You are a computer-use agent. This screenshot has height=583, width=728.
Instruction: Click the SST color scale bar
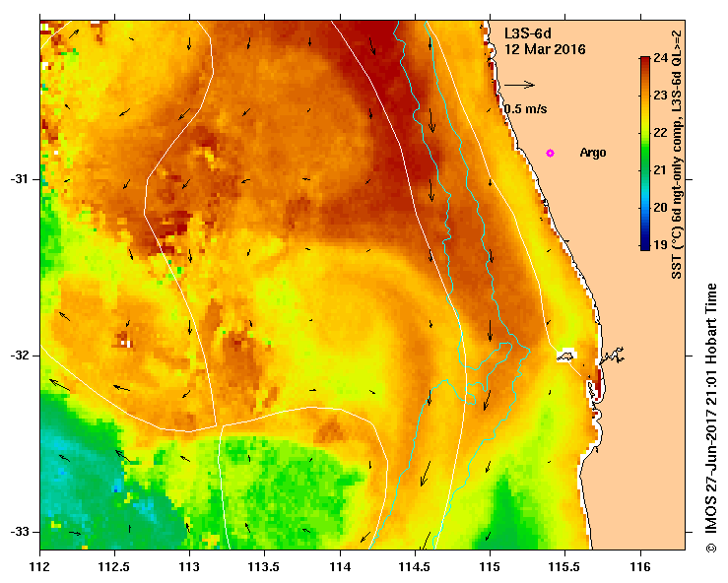645,154
